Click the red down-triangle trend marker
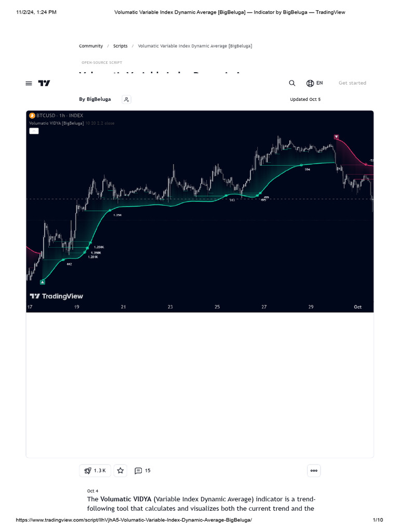The image size is (399, 532). tap(337, 137)
